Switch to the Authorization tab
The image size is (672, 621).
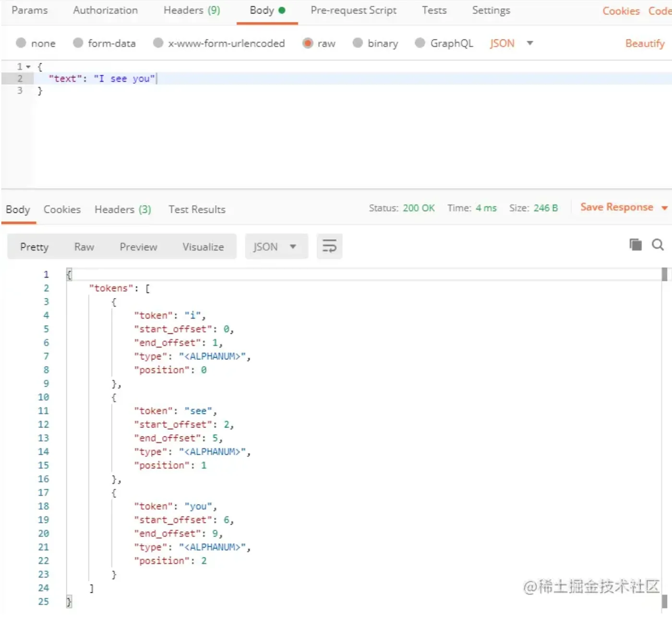(105, 10)
